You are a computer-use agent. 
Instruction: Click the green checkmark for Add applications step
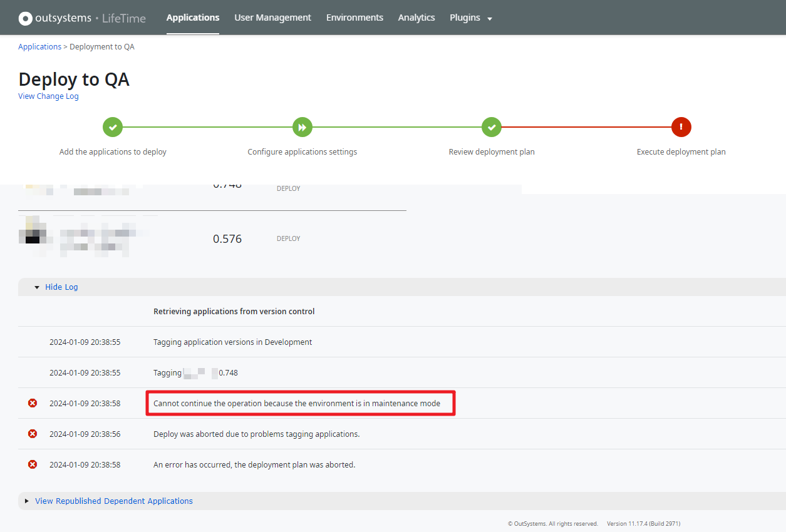pos(113,127)
